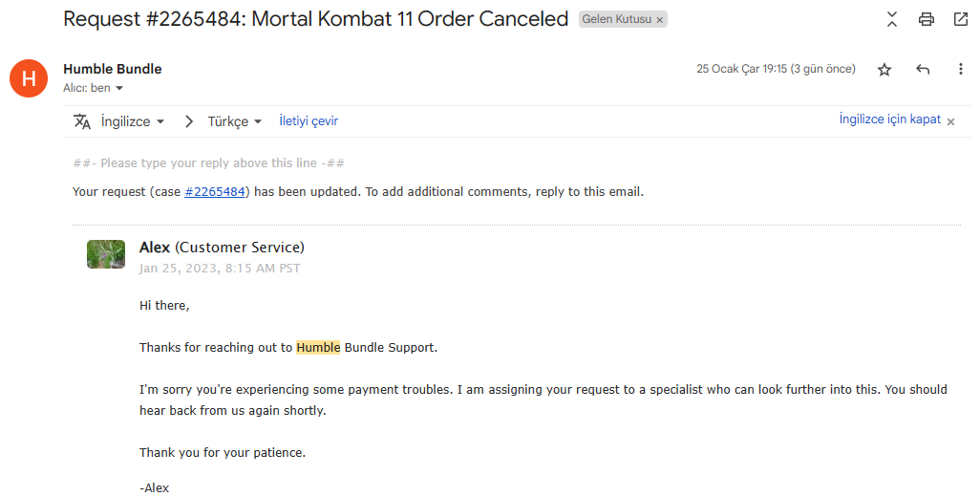Click Alex's customer service avatar thumbnail

coord(106,254)
